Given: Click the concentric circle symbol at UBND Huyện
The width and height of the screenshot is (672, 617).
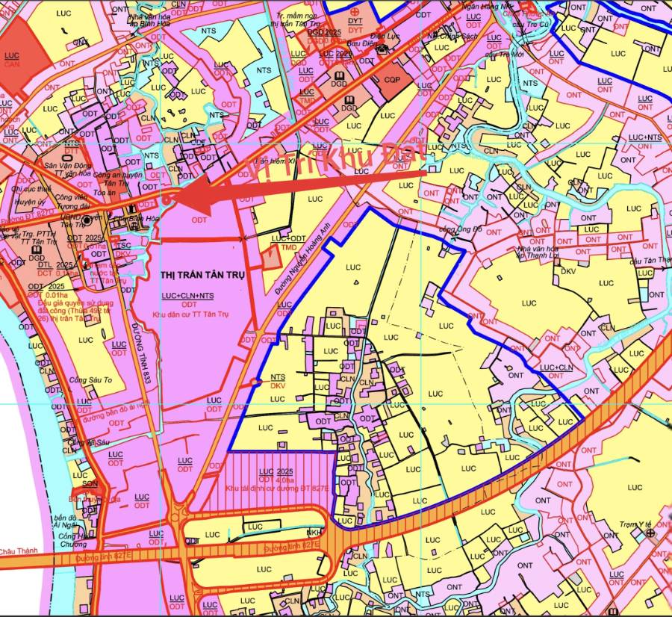Looking at the screenshot, I should pos(87,221).
